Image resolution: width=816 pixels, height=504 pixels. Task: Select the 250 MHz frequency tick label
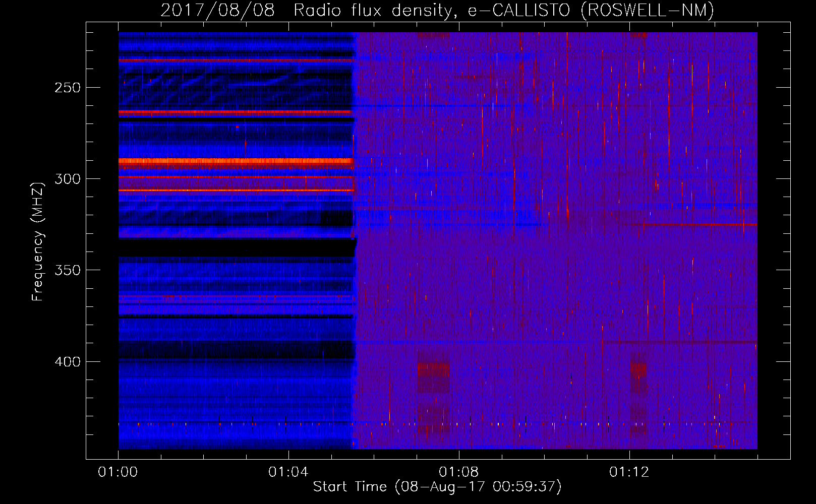68,88
